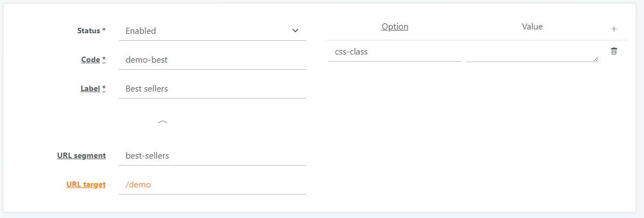Click the orange URL target label

click(x=86, y=185)
